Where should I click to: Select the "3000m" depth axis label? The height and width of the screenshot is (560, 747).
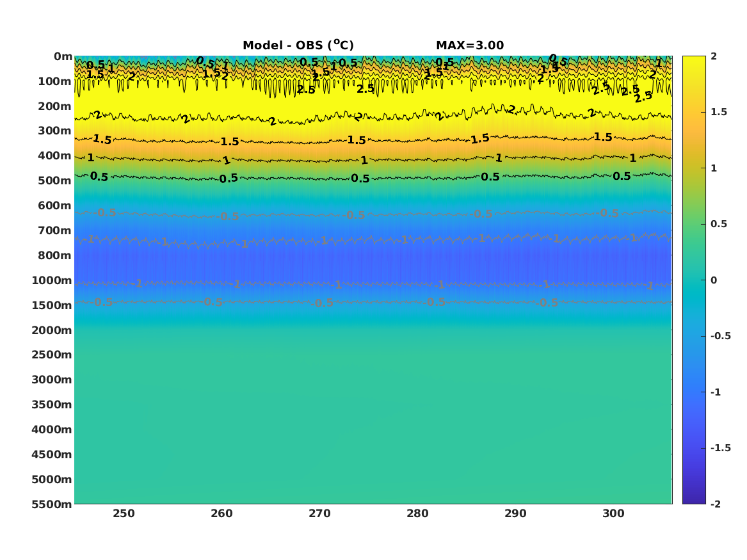tap(52, 380)
